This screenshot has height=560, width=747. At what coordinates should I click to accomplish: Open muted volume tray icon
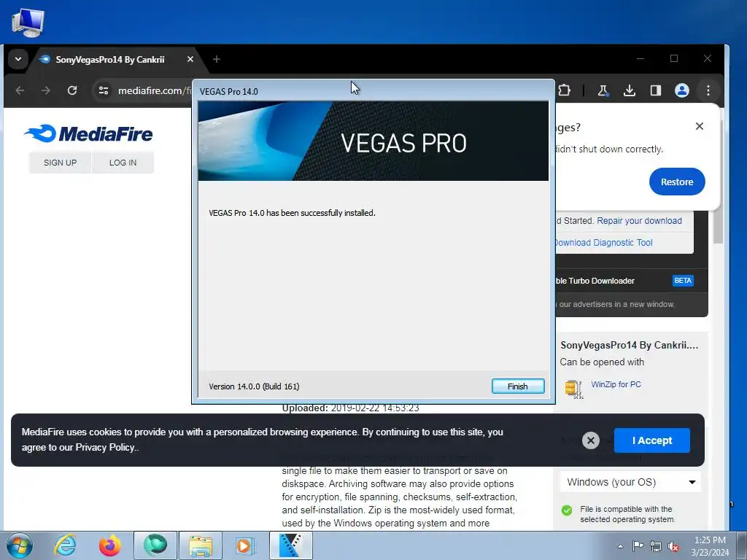click(673, 546)
